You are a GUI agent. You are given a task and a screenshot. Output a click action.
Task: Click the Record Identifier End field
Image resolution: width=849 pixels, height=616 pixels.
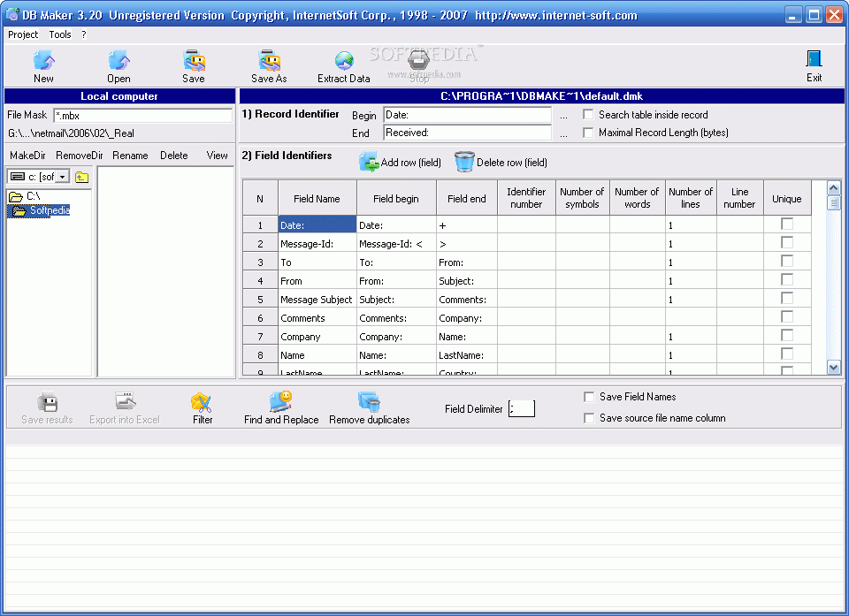467,133
